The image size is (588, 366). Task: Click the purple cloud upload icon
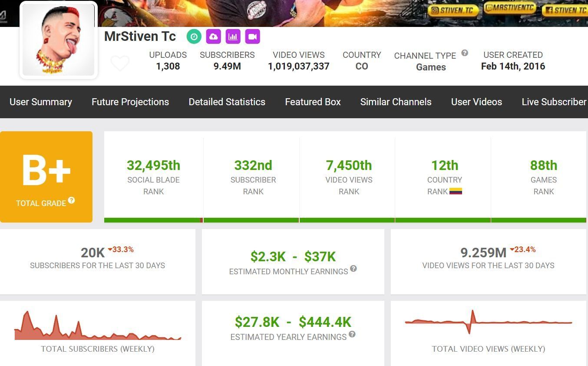click(x=213, y=37)
